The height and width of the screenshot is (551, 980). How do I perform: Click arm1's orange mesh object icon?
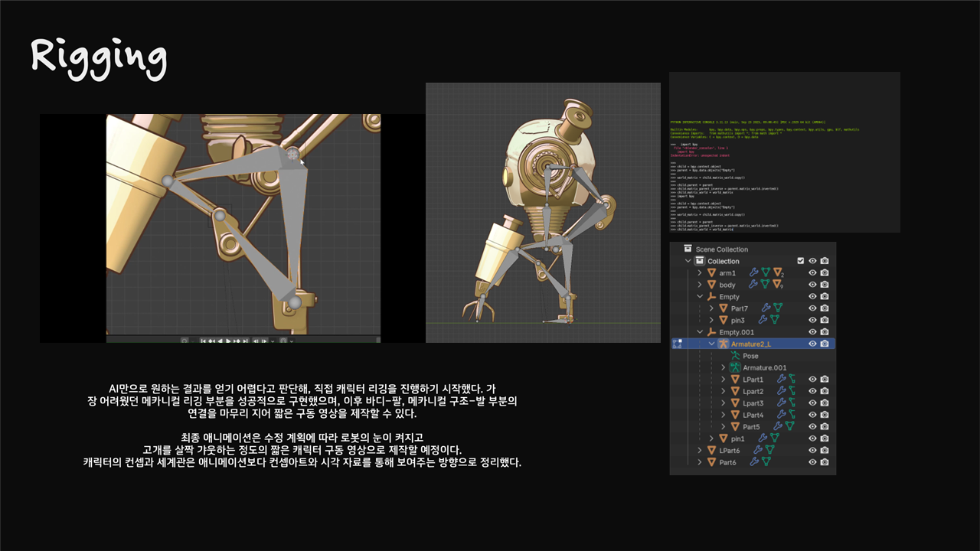(x=711, y=272)
